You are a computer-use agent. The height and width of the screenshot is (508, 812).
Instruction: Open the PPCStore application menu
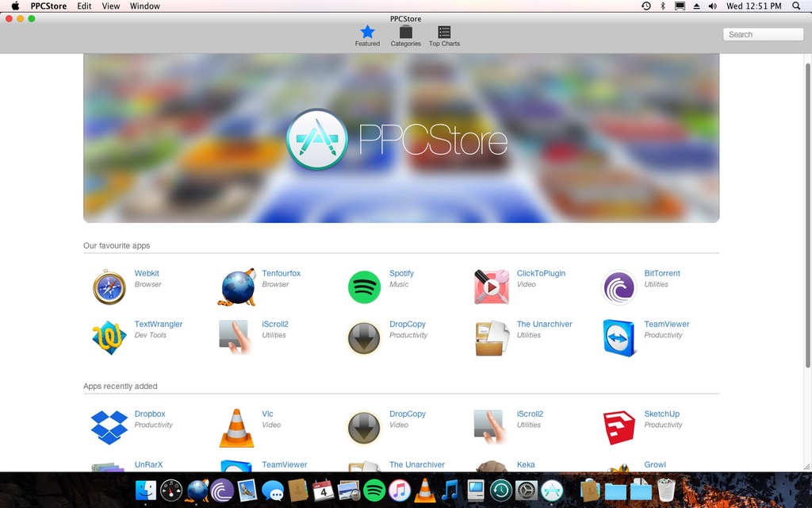click(48, 6)
